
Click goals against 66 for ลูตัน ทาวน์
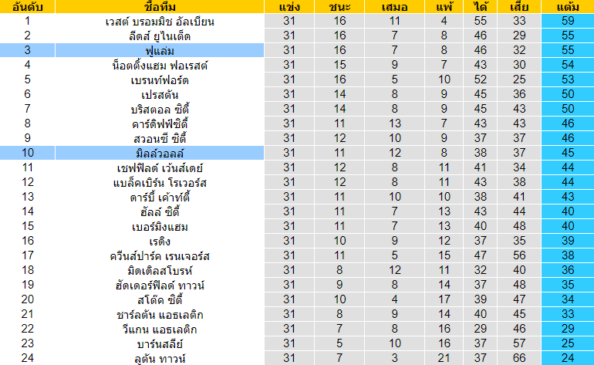pyautogui.click(x=519, y=358)
